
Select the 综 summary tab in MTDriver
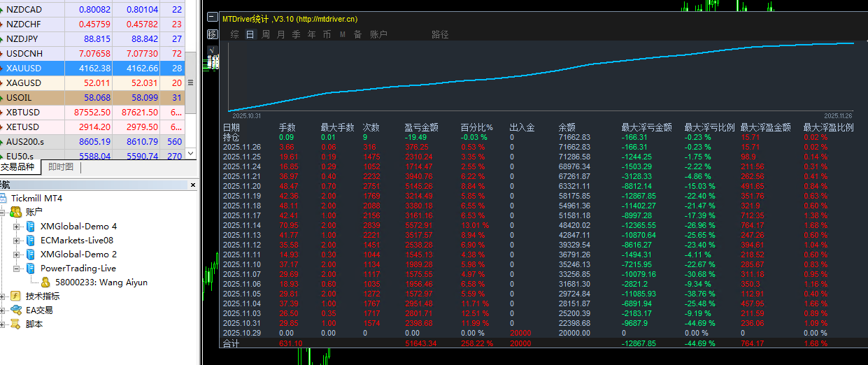point(234,34)
